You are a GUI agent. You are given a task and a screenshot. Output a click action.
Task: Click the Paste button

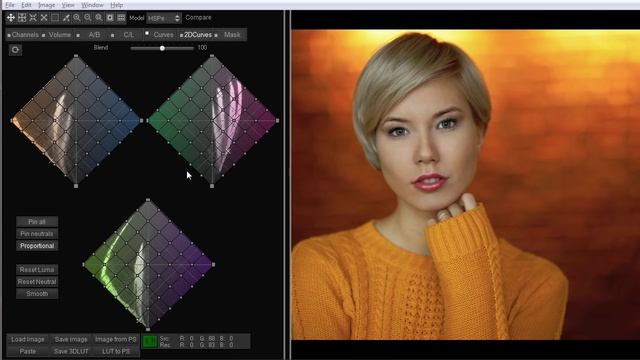coord(28,351)
